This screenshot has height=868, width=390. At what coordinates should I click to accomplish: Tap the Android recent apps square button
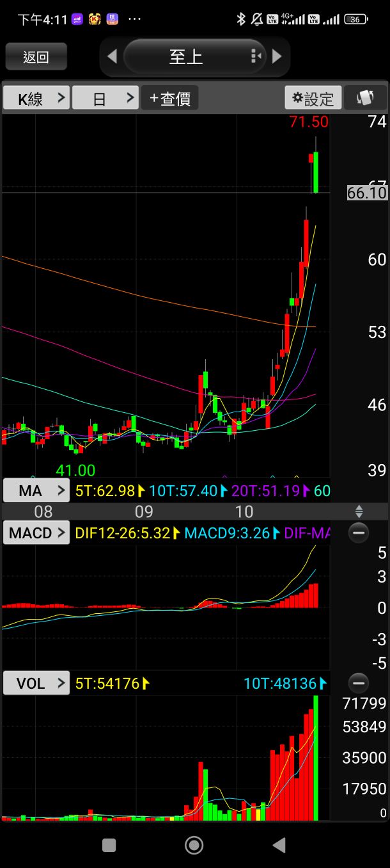coord(109,845)
